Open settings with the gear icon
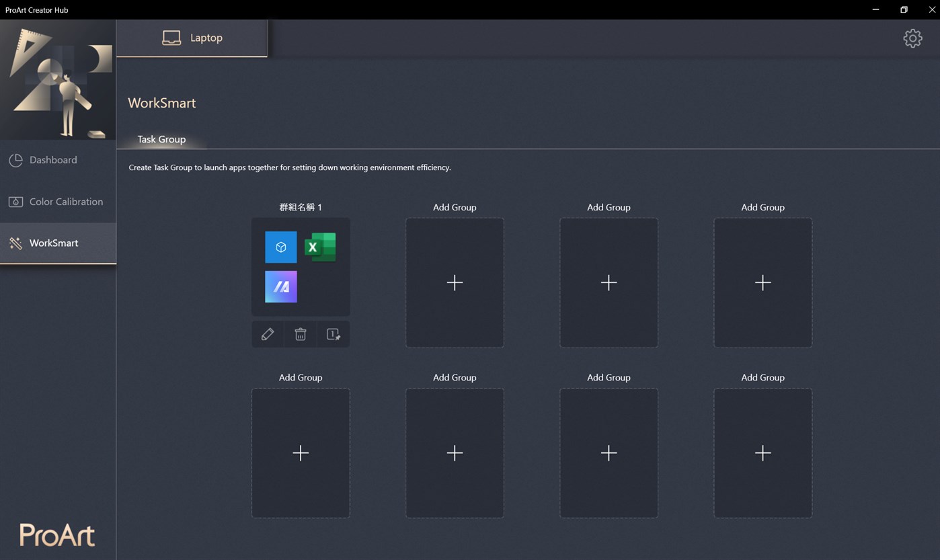The image size is (940, 560). 912,38
